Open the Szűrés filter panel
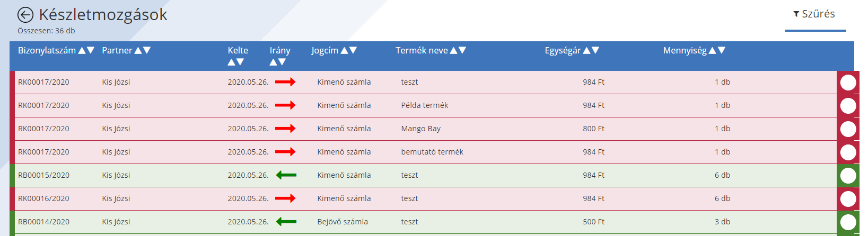Screen dimensions: 868x236 814,14
